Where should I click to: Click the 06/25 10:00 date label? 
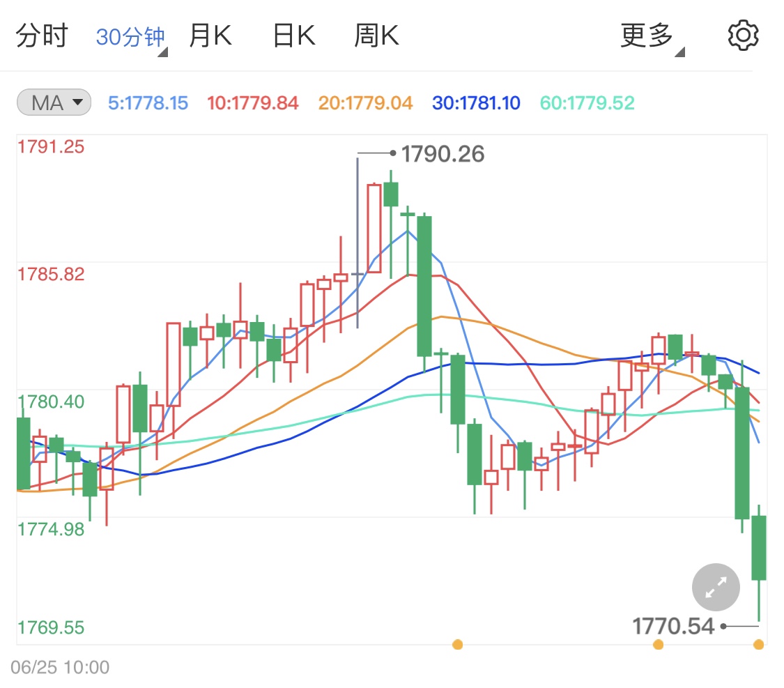tap(60, 667)
